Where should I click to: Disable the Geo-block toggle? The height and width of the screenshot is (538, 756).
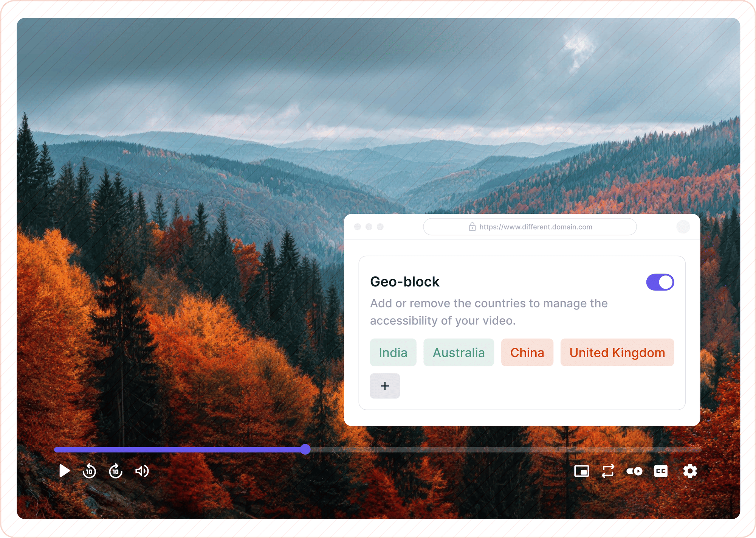point(660,282)
